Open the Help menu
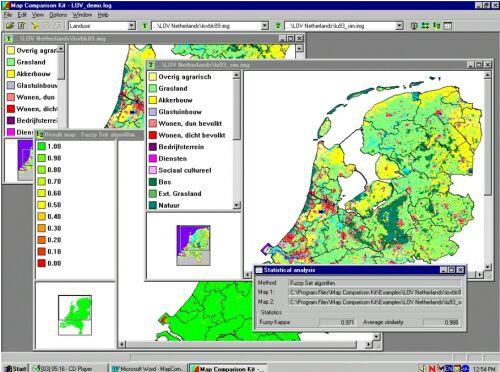 [103, 15]
